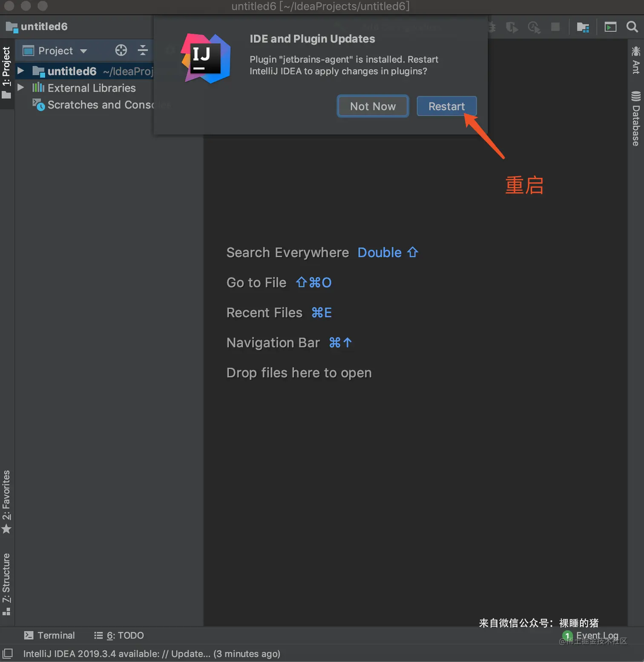
Task: Click the untitled6 breadcrumb in navigation bar
Action: (x=37, y=27)
